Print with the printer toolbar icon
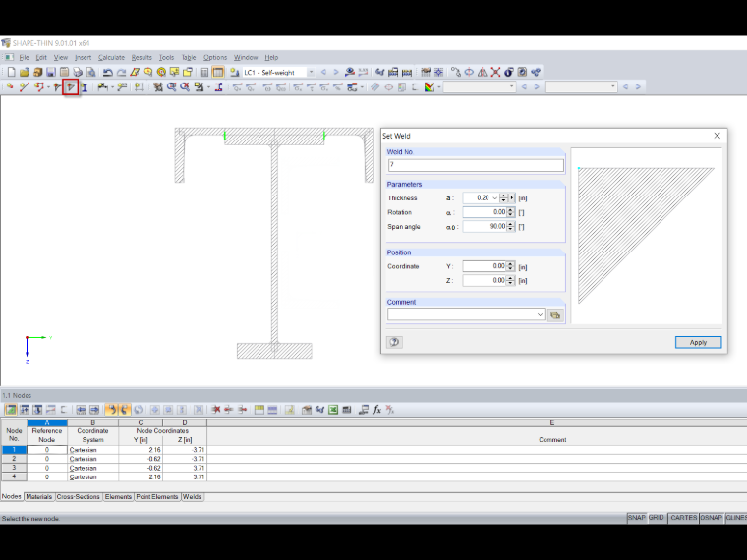The image size is (747, 560). 78,72
